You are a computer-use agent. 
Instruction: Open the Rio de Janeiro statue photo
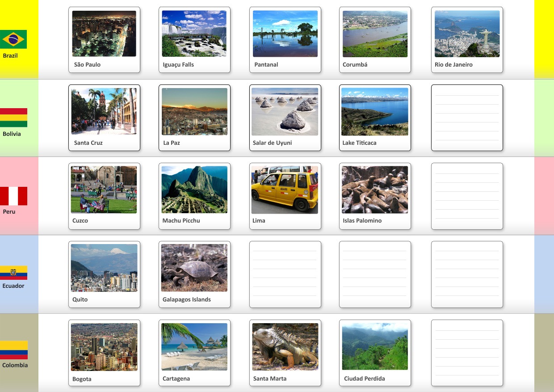467,34
